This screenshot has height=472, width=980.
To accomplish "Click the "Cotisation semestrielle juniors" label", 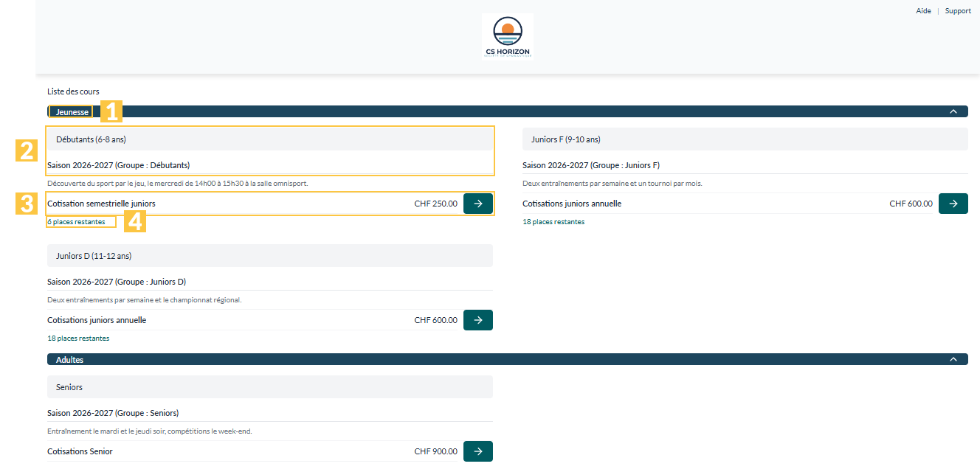I will pyautogui.click(x=101, y=204).
